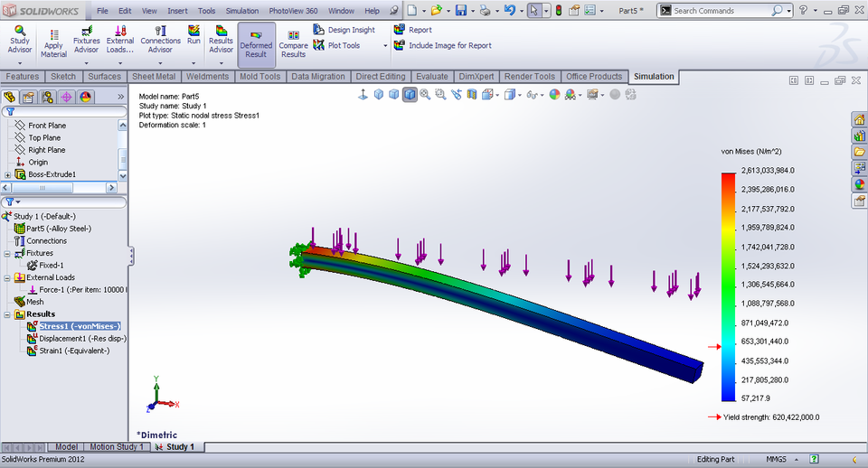Collapse the External Loads node
This screenshot has height=468, width=868.
(7, 277)
